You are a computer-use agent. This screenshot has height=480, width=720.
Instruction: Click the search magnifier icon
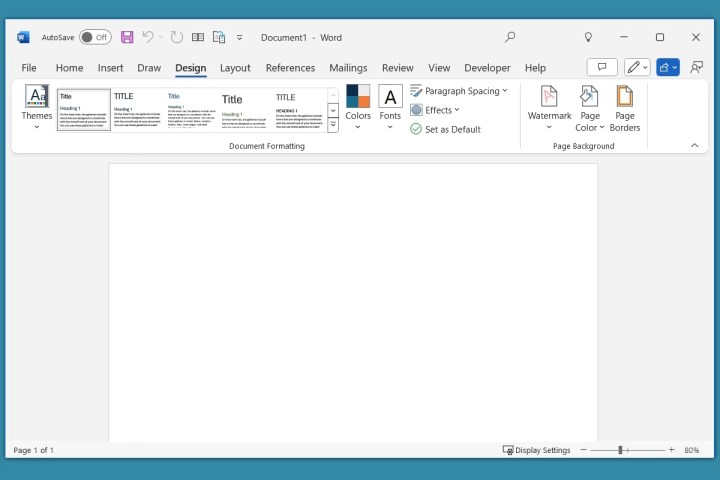point(510,37)
